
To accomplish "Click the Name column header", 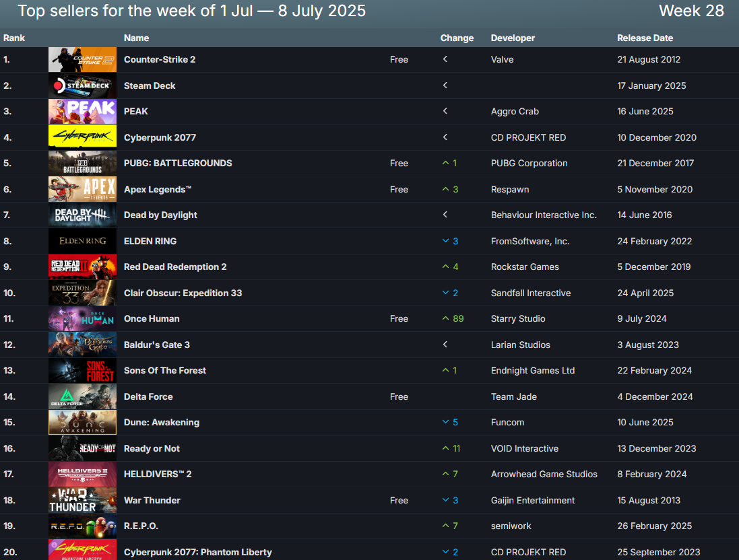I will click(x=137, y=38).
